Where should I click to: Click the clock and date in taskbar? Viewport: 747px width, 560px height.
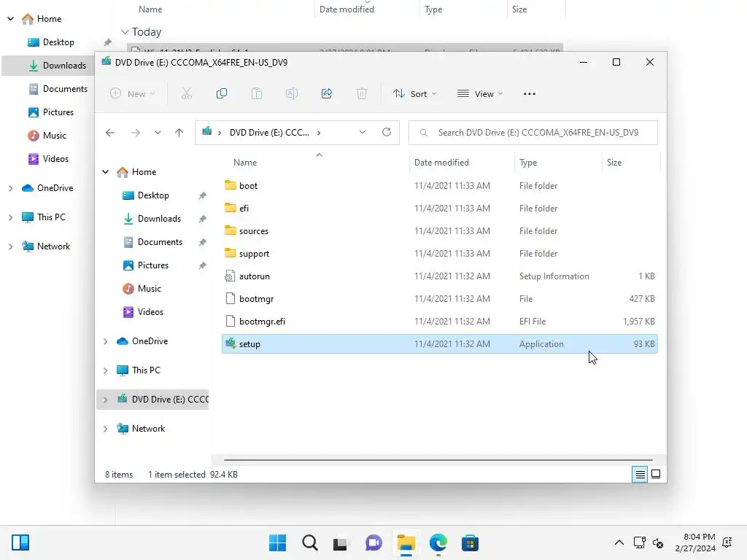click(x=695, y=542)
